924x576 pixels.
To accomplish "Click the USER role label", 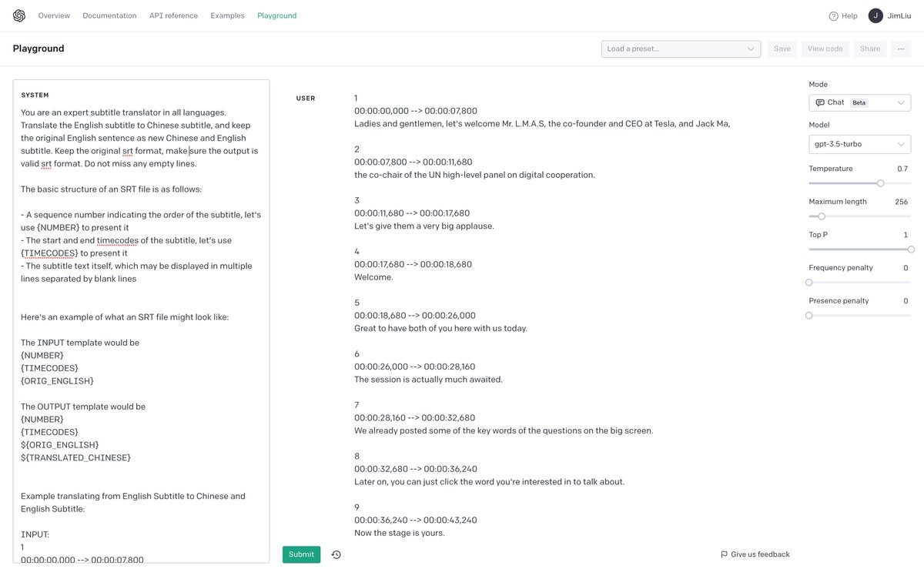I will tap(306, 99).
